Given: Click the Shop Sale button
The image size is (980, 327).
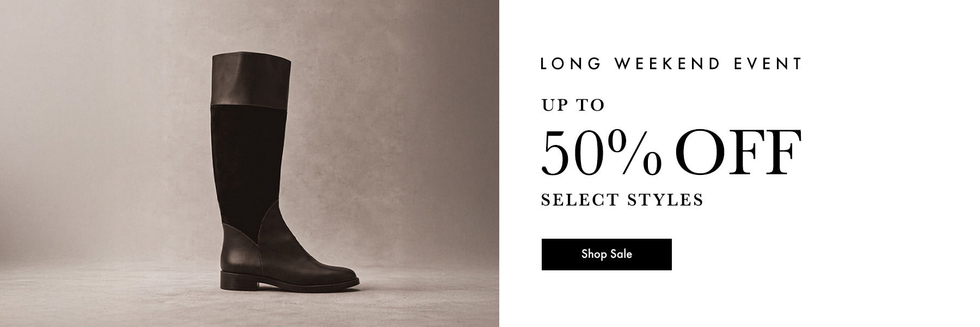Looking at the screenshot, I should tap(607, 254).
